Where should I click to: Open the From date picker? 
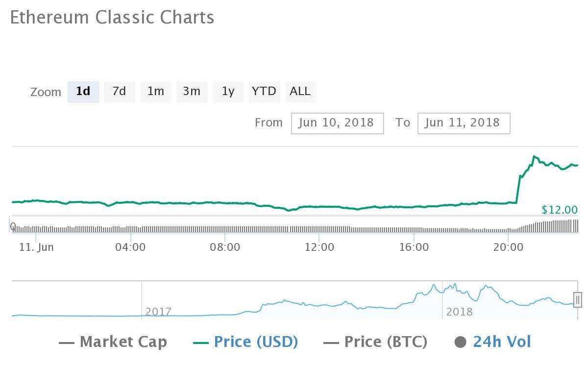coord(337,123)
